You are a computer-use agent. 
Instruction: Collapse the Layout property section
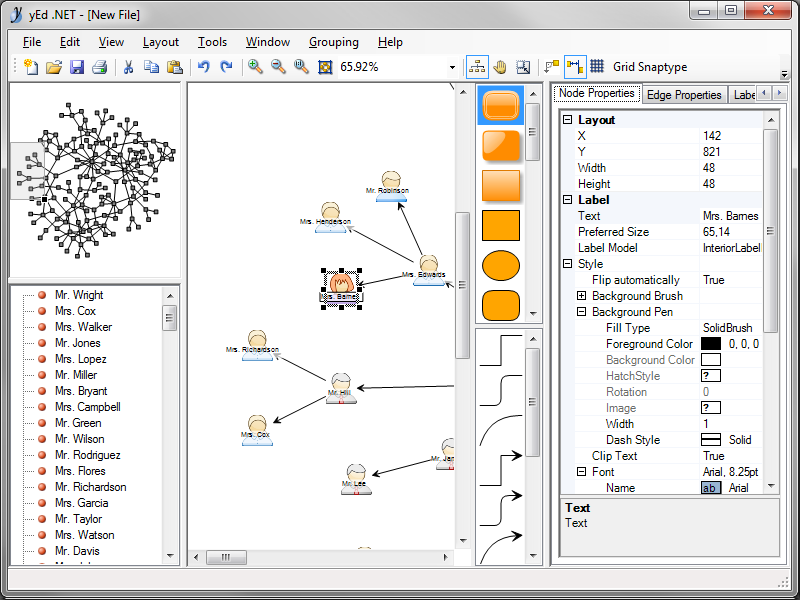567,120
